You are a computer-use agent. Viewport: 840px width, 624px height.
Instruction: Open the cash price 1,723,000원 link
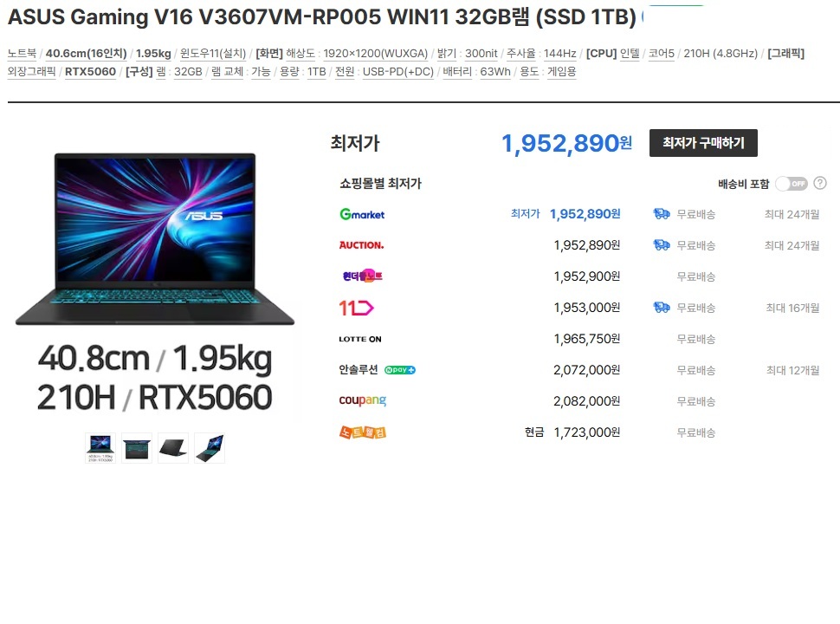pos(587,432)
